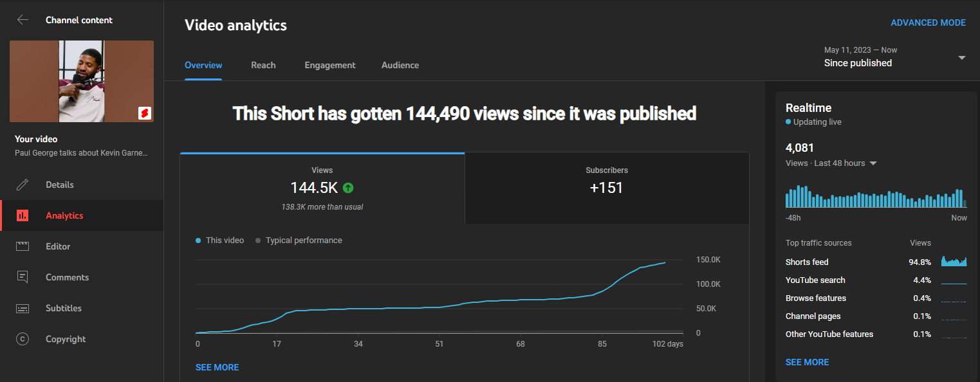Click the Subtitles icon in sidebar
The height and width of the screenshot is (382, 980).
pyautogui.click(x=23, y=308)
